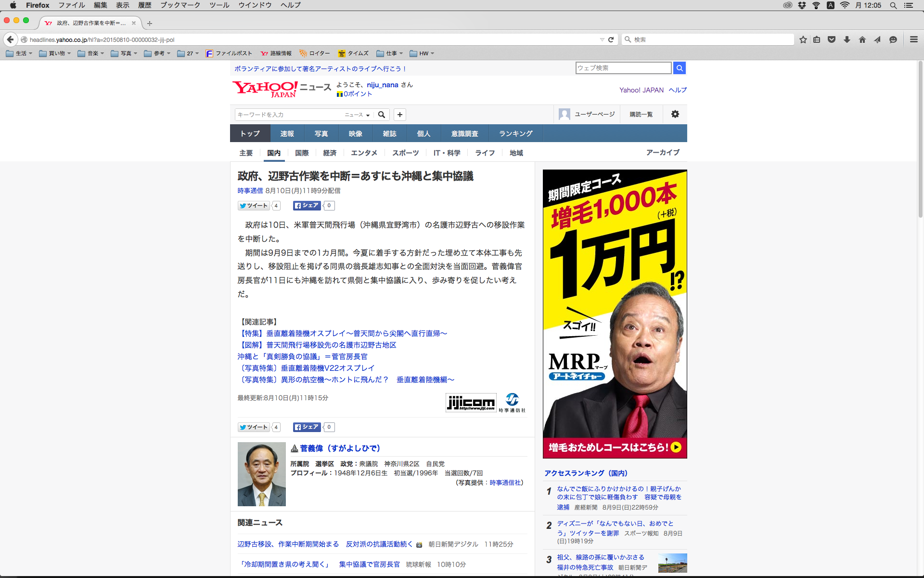Click the plus icon beside the keyword search
The width and height of the screenshot is (924, 578).
click(x=400, y=115)
